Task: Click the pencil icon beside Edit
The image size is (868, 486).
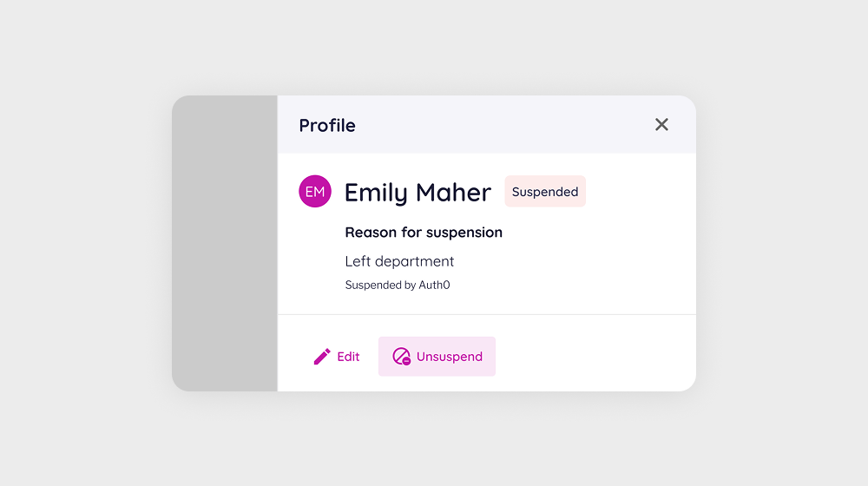Action: point(322,357)
